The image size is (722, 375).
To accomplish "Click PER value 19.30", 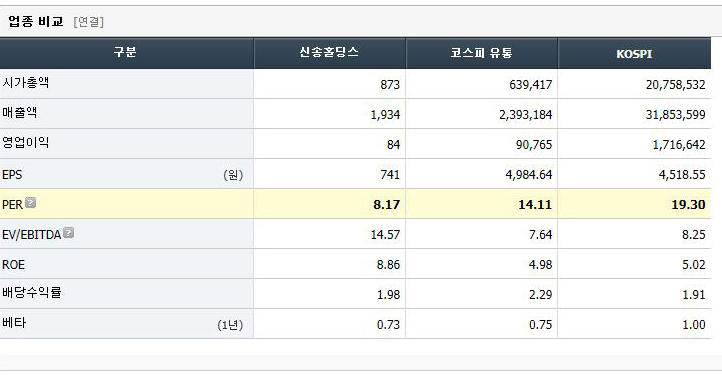I will (x=689, y=205).
